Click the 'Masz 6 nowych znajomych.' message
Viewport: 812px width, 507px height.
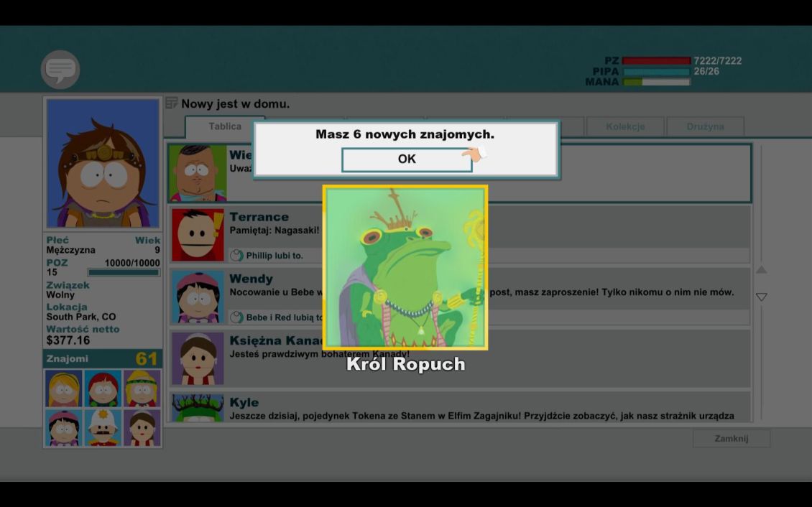click(x=405, y=134)
